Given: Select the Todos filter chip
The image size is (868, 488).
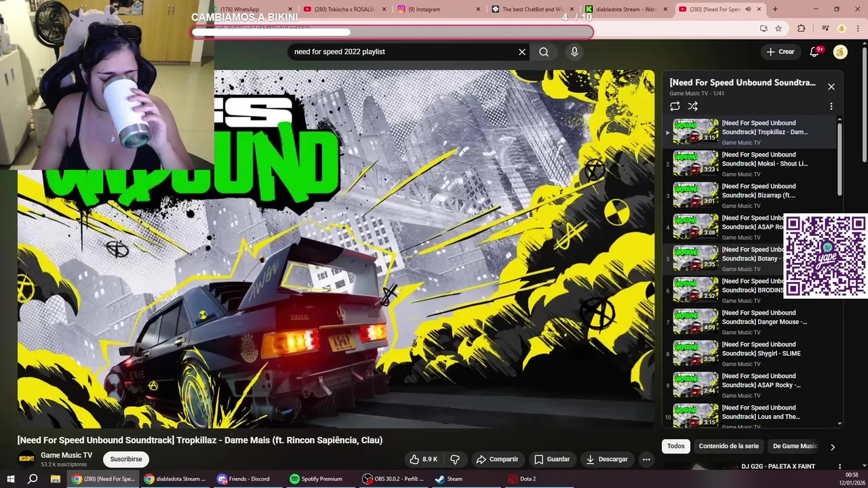Looking at the screenshot, I should pyautogui.click(x=676, y=446).
